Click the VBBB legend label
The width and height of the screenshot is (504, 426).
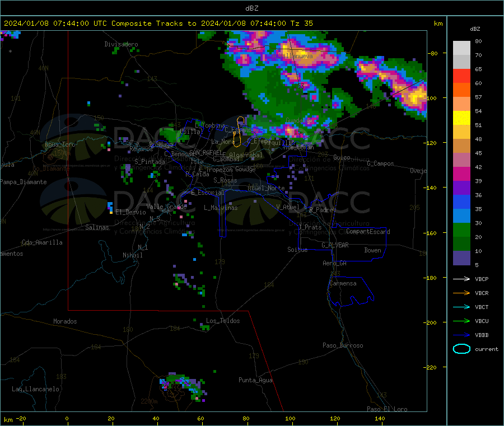pyautogui.click(x=482, y=335)
